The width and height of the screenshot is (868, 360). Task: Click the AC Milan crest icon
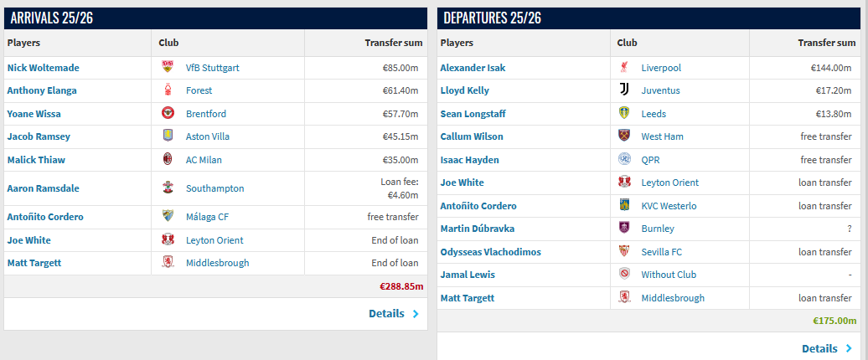coord(168,159)
